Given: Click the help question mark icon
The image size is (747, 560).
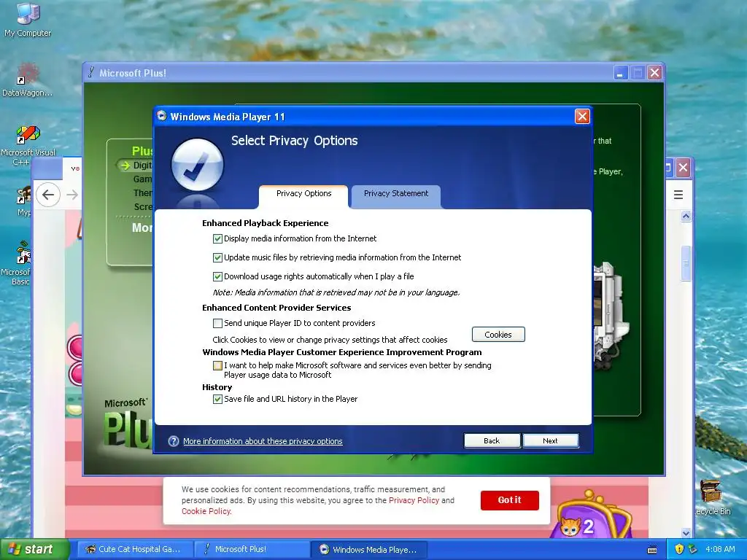Looking at the screenshot, I should [x=174, y=441].
